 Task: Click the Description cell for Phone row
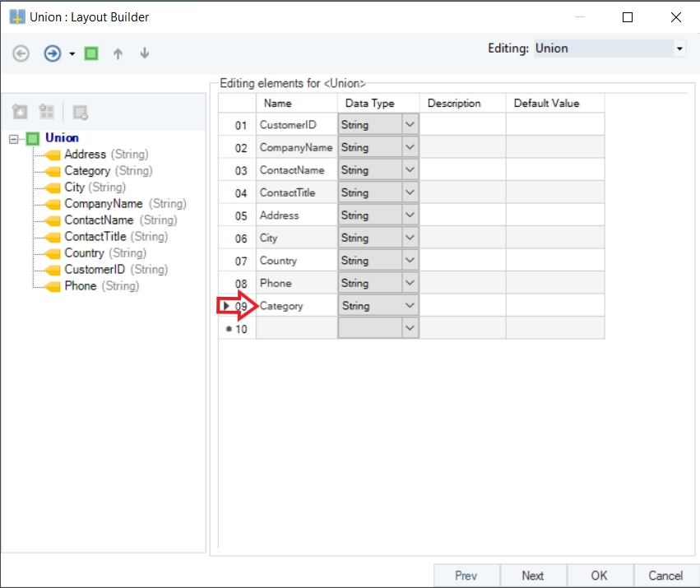tap(462, 283)
